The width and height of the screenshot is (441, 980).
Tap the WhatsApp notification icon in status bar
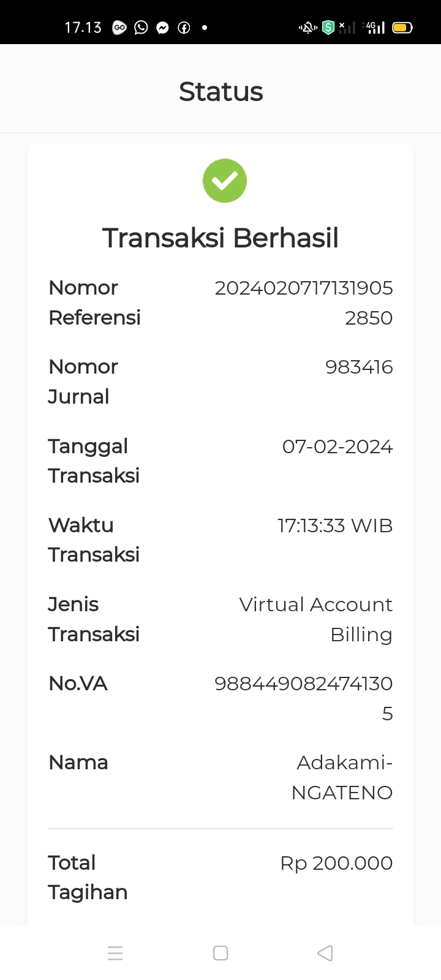click(x=141, y=28)
